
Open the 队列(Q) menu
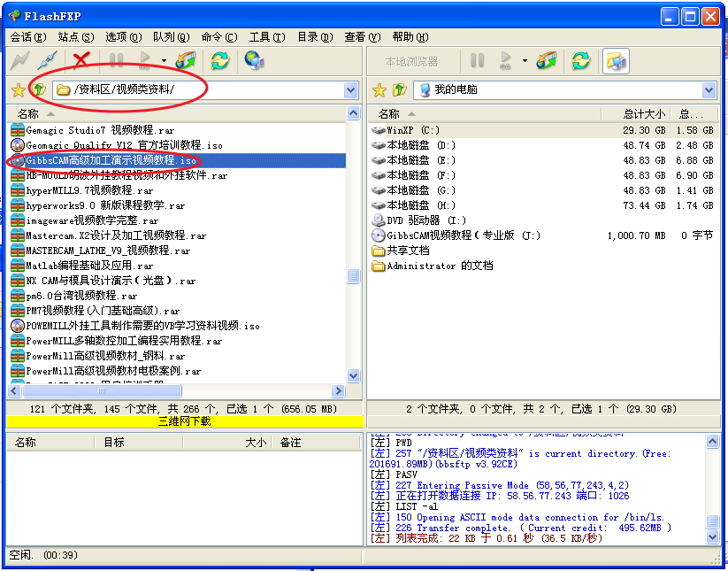point(172,37)
